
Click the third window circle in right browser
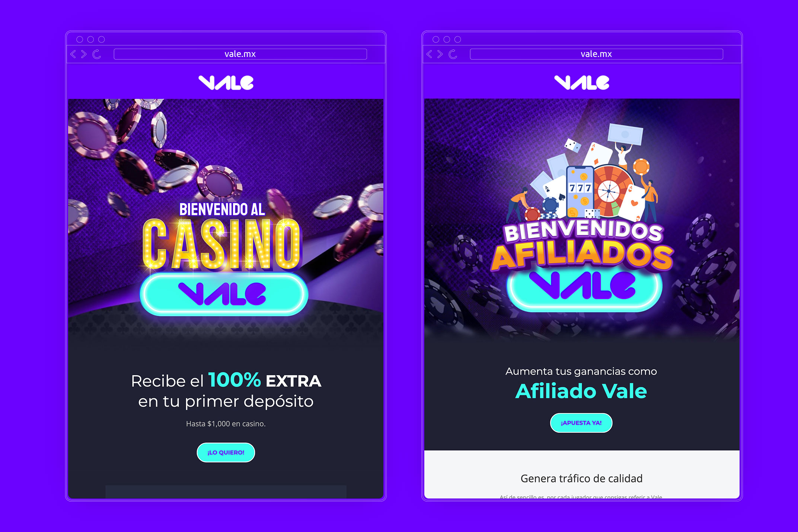[458, 39]
